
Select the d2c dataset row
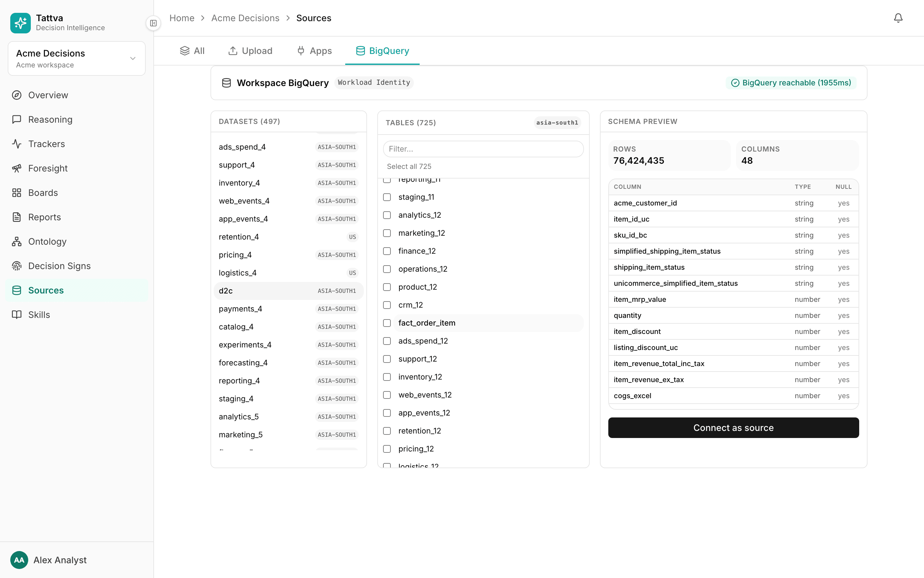point(288,291)
